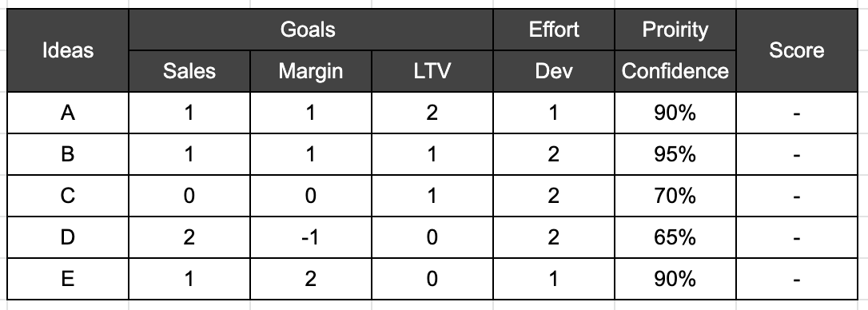Click the Confidence subheader cell
The height and width of the screenshot is (310, 868).
675,71
